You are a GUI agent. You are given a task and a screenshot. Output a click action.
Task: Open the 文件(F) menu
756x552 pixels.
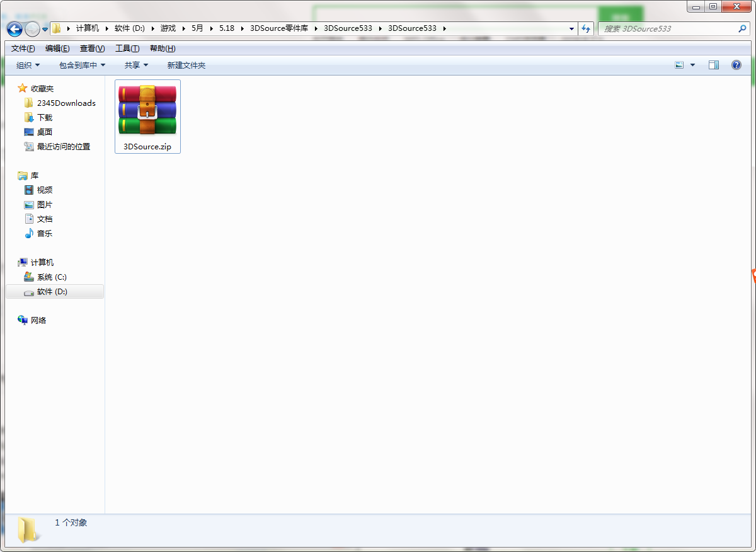tap(23, 49)
